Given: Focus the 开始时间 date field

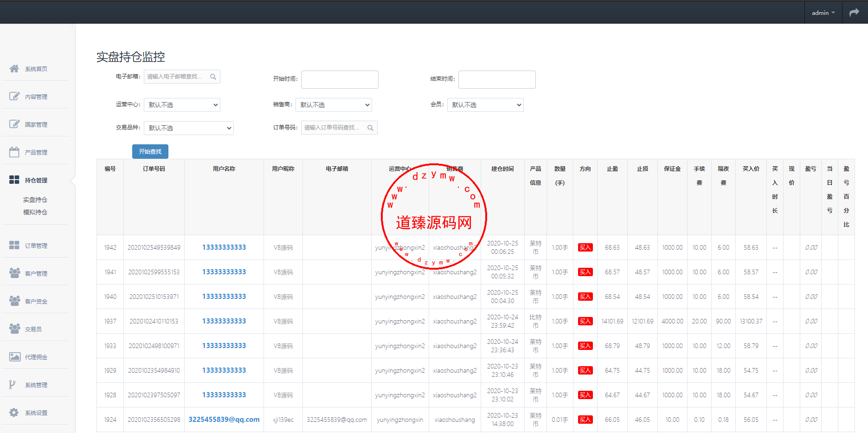Looking at the screenshot, I should tap(340, 79).
